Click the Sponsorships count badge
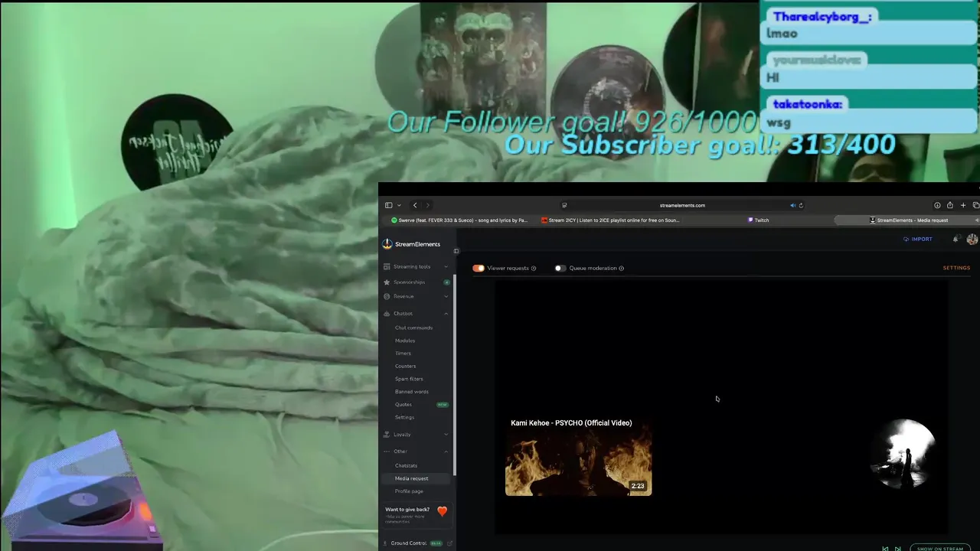Viewport: 980px width, 551px height. click(446, 282)
